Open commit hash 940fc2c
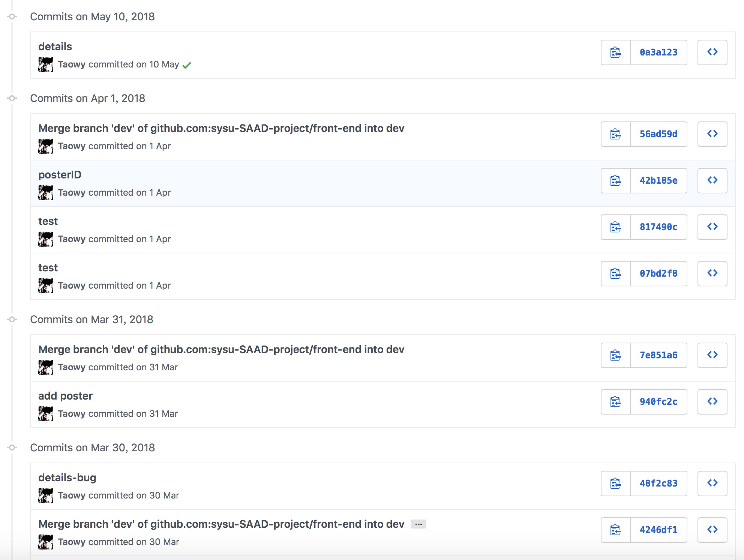The image size is (744, 560). point(658,402)
